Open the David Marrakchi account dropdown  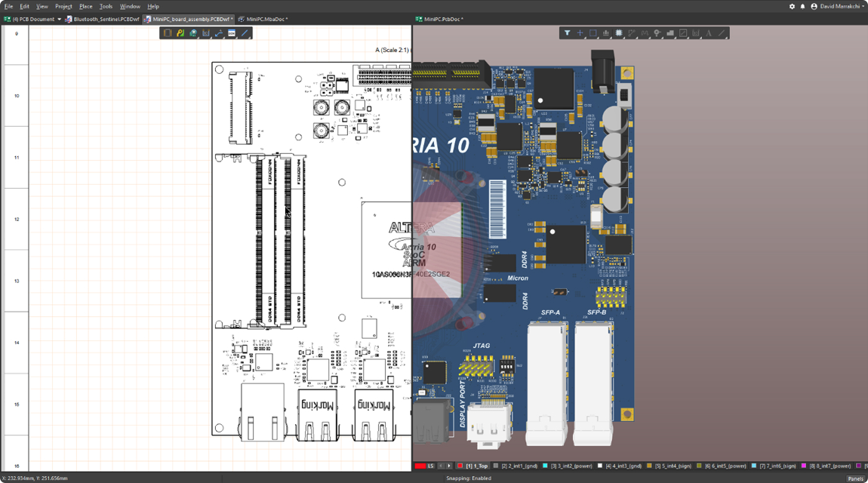tap(842, 6)
